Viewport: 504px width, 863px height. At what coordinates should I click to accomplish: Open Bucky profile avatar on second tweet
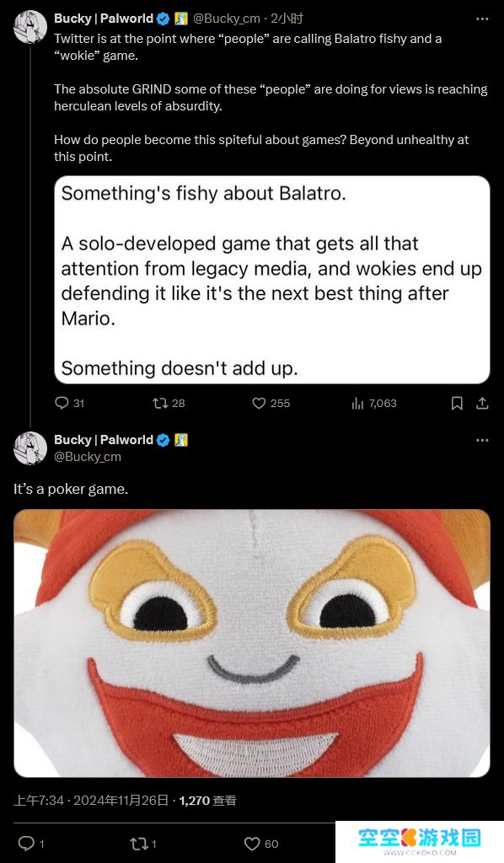pyautogui.click(x=30, y=448)
